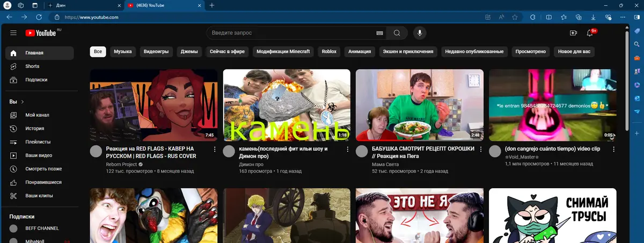Viewport: 644px width, 243px height.
Task: Select the Видеоигры filter chip
Action: click(x=156, y=52)
